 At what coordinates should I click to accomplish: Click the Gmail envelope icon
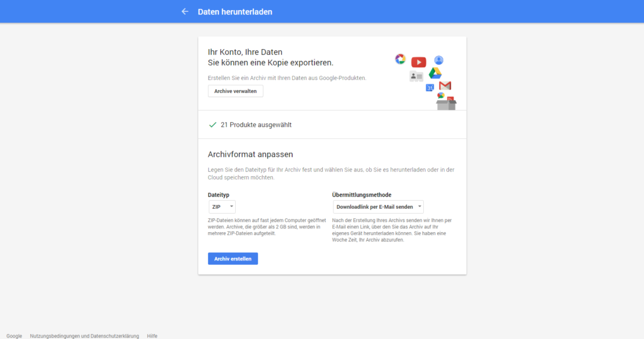click(445, 86)
